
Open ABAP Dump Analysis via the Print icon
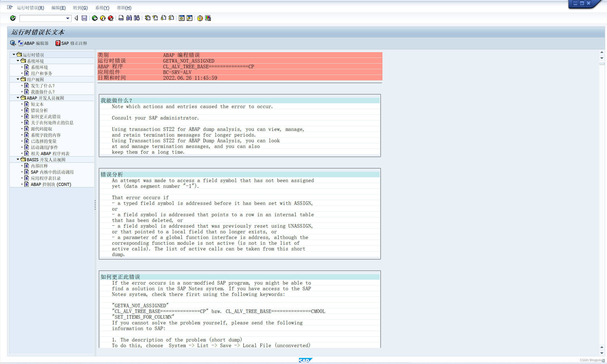(x=120, y=18)
